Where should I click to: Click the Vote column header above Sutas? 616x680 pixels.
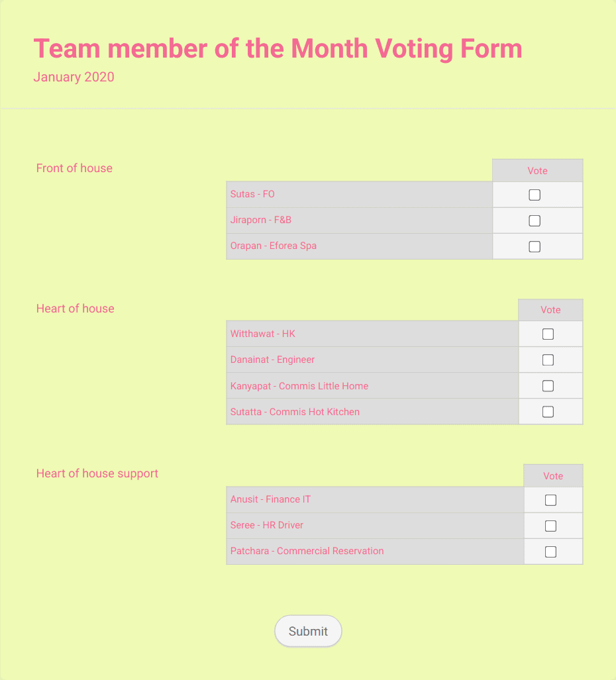(537, 170)
